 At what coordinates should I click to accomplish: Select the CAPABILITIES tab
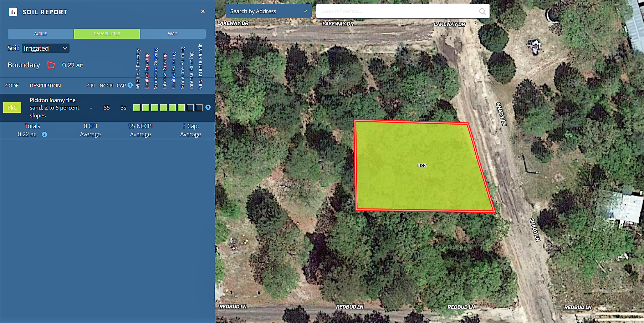[x=107, y=34]
